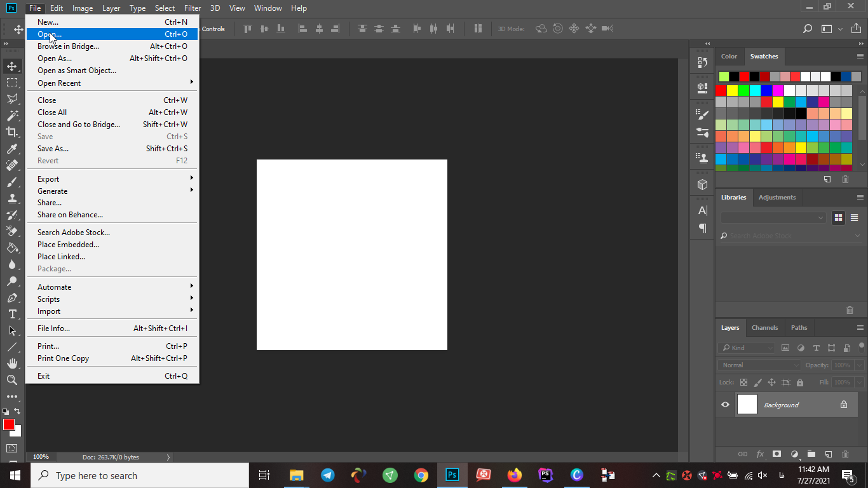Screen dimensions: 868x488
Task: Toggle the layer filter on/off switch
Action: click(862, 346)
